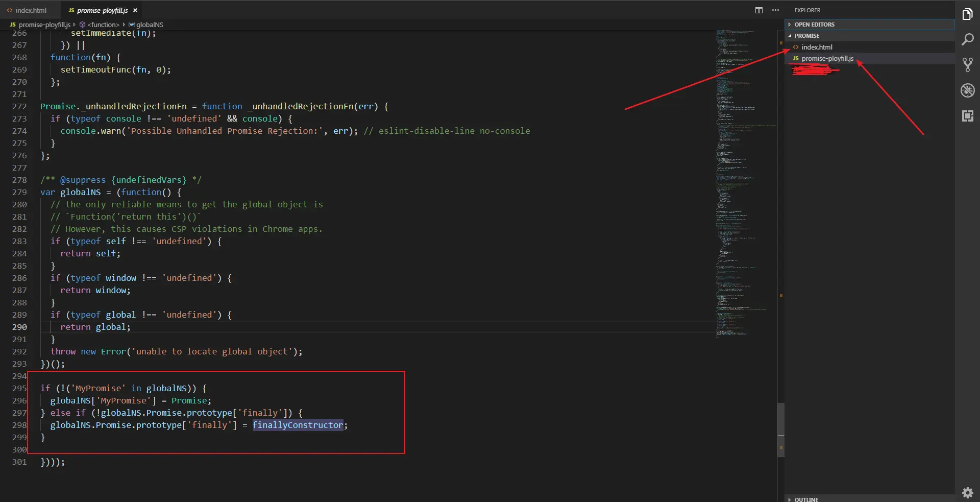
Task: Click the 'unable to locate global object' string
Action: click(212, 351)
